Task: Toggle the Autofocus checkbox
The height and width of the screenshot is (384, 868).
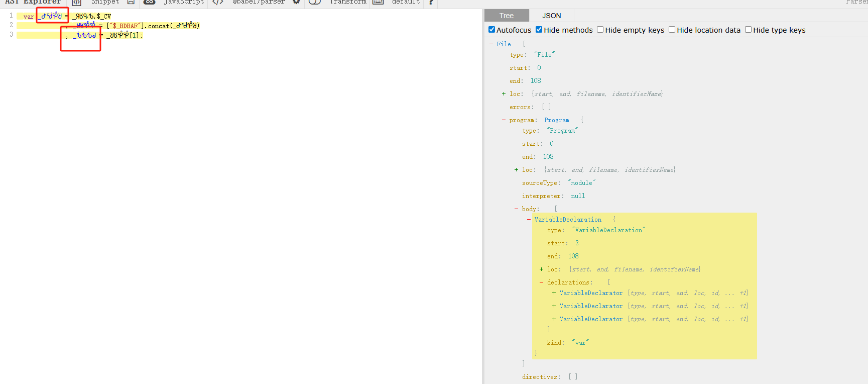Action: coord(492,30)
